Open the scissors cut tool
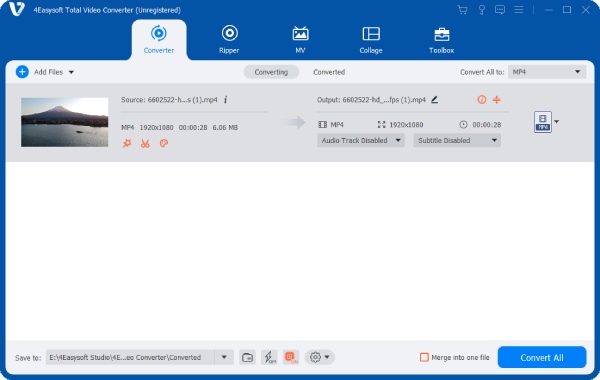The width and height of the screenshot is (600, 380). coord(145,144)
